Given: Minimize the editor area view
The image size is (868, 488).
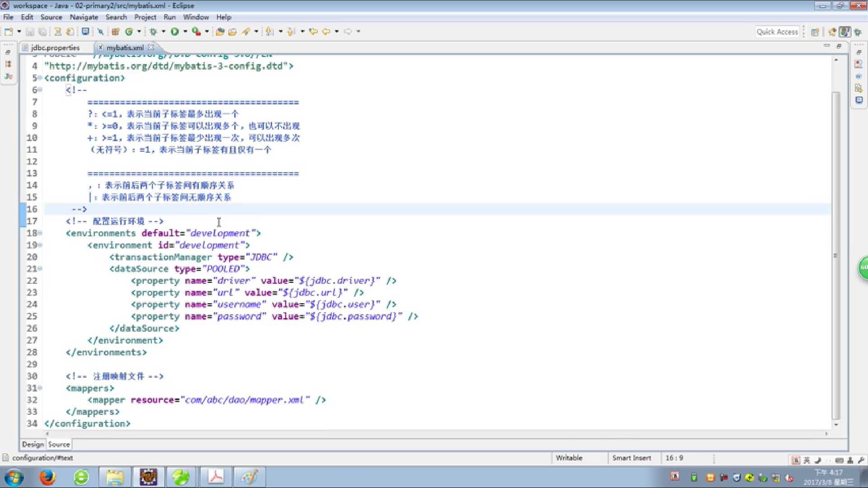Looking at the screenshot, I should click(x=827, y=46).
